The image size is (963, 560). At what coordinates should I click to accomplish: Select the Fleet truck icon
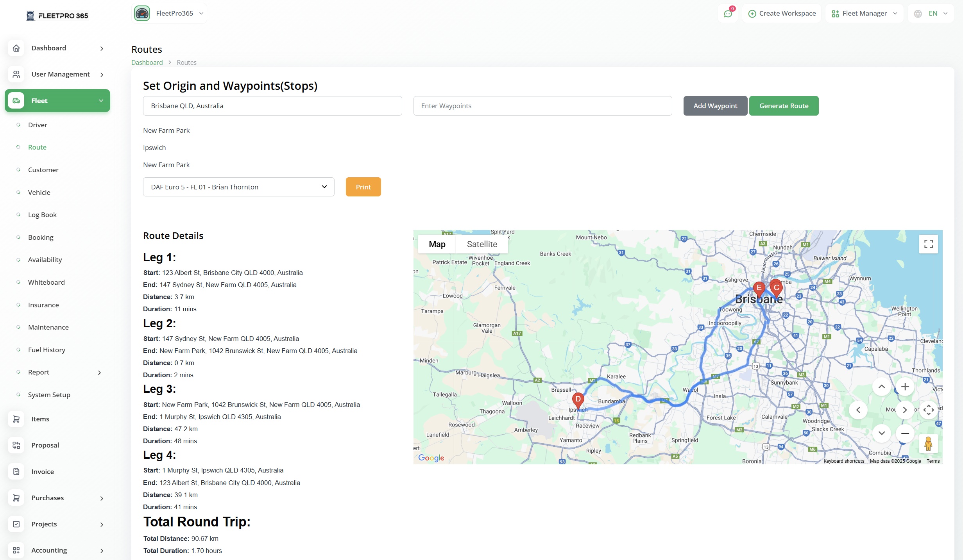[x=16, y=100]
